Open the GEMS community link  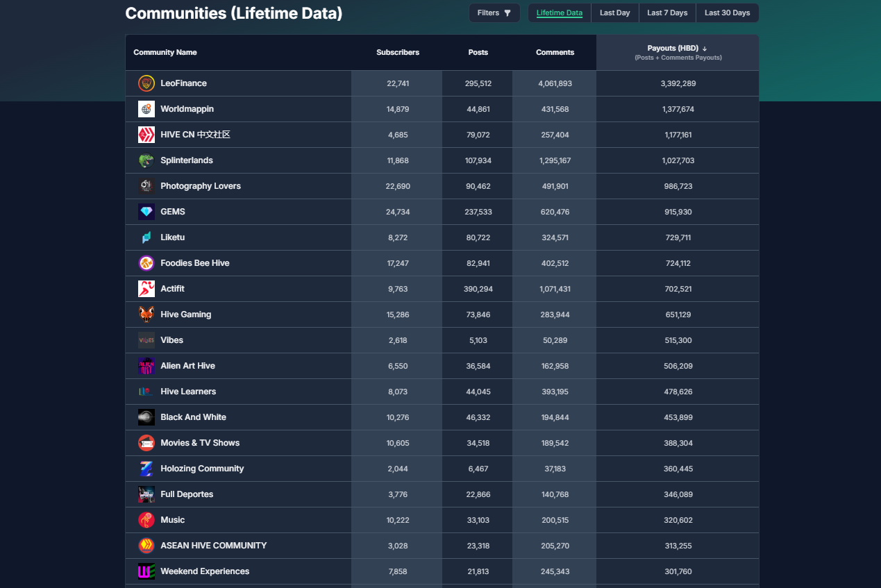[x=173, y=212]
